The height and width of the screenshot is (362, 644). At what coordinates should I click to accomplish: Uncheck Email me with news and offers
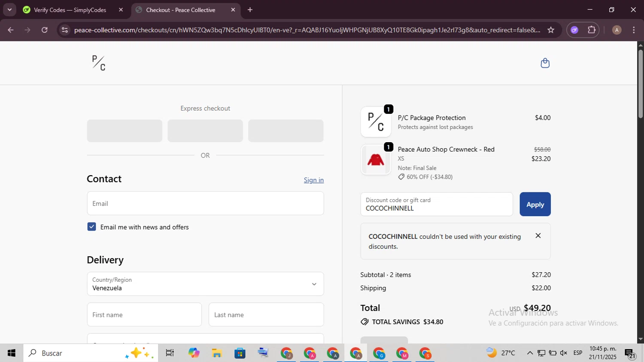tap(91, 227)
